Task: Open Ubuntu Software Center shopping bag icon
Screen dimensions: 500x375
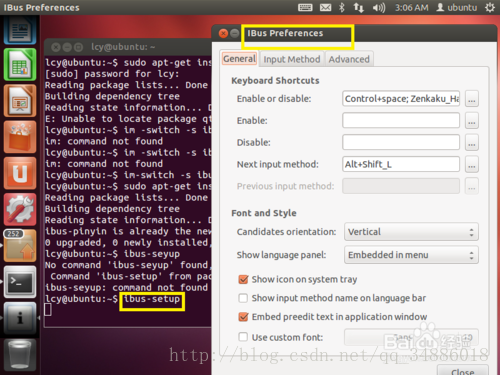Action: point(20,137)
